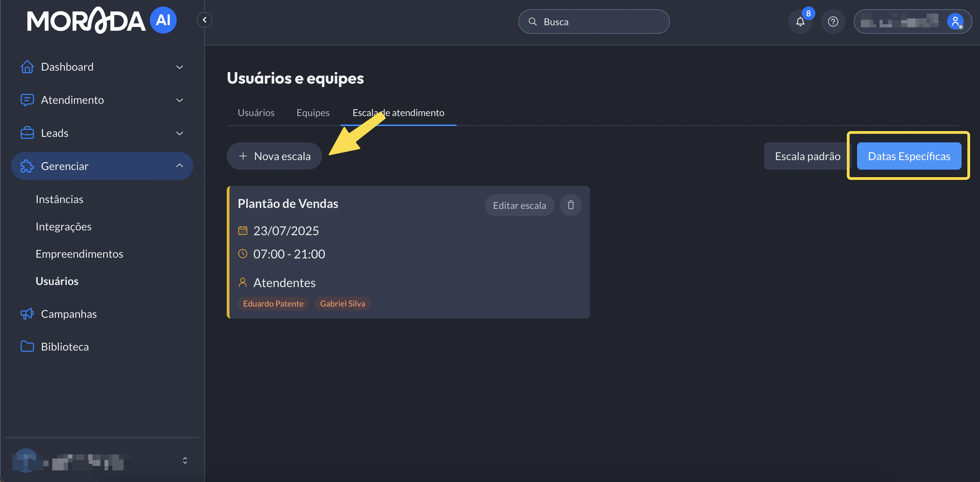Screen dimensions: 980x482
Task: Switch to Escala padrão view
Action: (x=807, y=156)
